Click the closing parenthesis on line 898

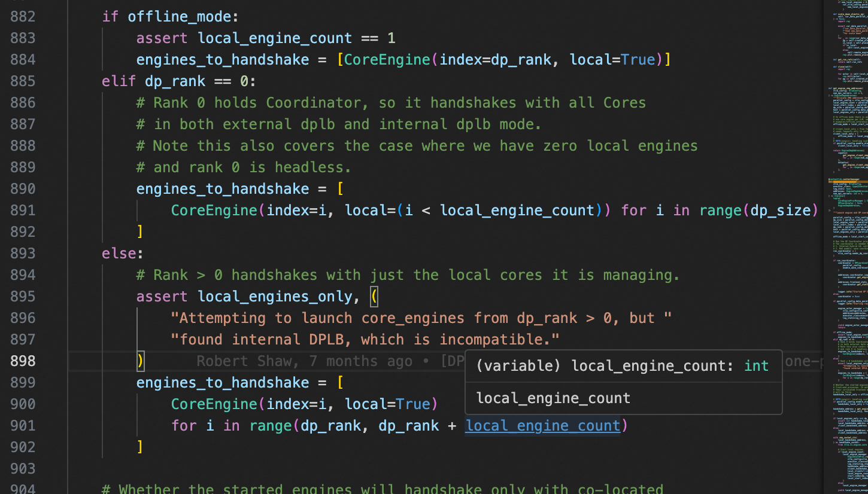coord(140,361)
